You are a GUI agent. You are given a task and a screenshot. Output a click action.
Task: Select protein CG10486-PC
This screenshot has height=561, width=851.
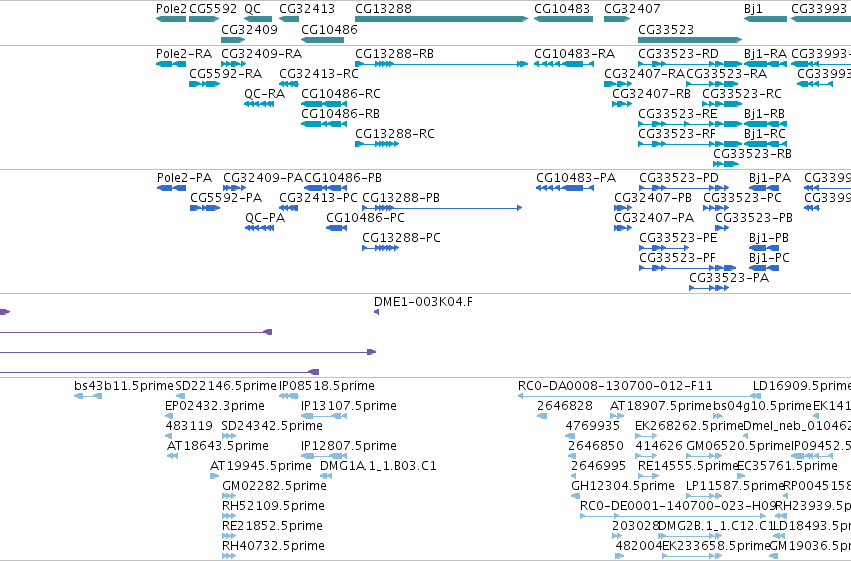[336, 228]
